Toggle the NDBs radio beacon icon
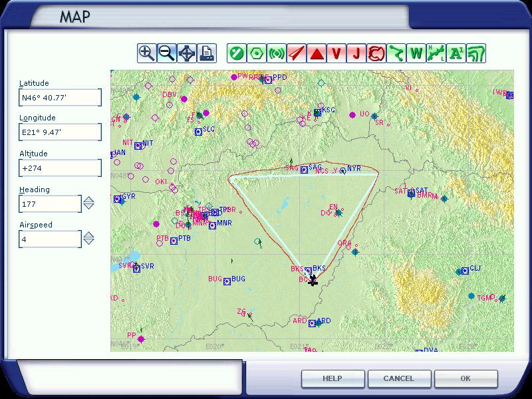The image size is (532, 399). (276, 53)
